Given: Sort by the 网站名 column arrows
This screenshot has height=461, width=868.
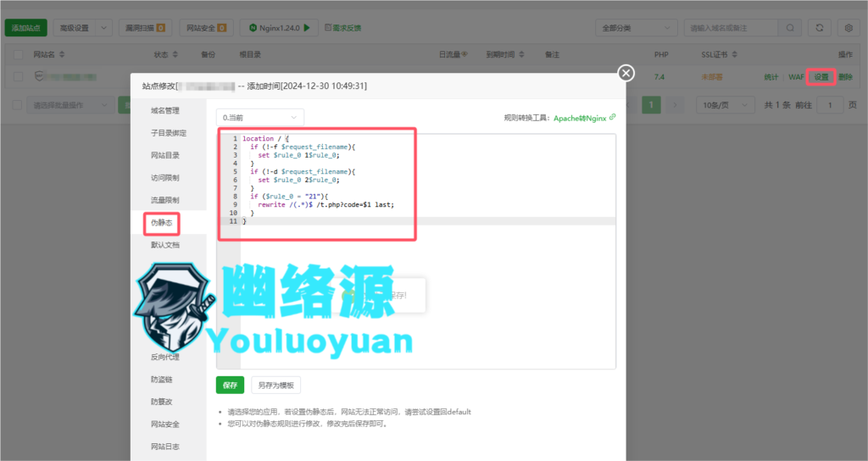Looking at the screenshot, I should click(60, 55).
